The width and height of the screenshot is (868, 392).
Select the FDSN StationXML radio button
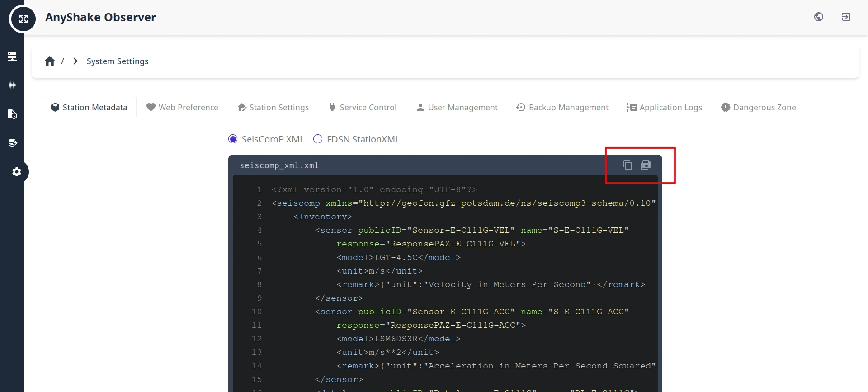(318, 139)
